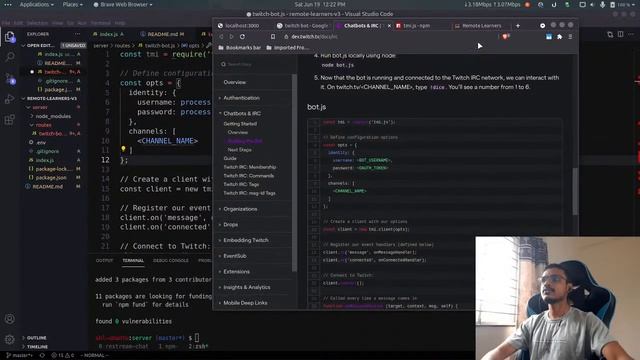The height and width of the screenshot is (360, 640).
Task: Expand the Mobile Deep Links docs section
Action: coord(245,303)
